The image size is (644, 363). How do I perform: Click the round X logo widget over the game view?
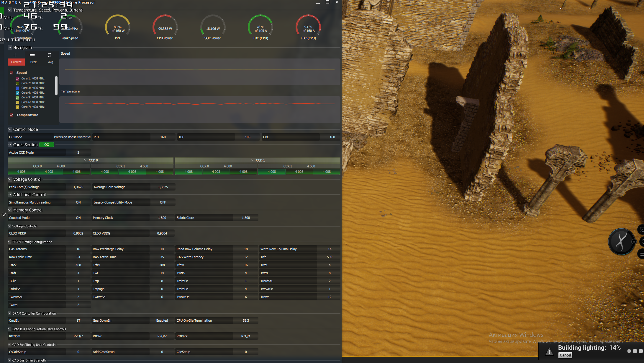(622, 242)
